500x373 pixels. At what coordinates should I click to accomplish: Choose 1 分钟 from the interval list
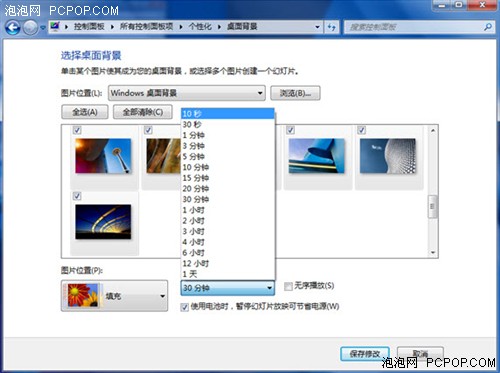[228, 135]
